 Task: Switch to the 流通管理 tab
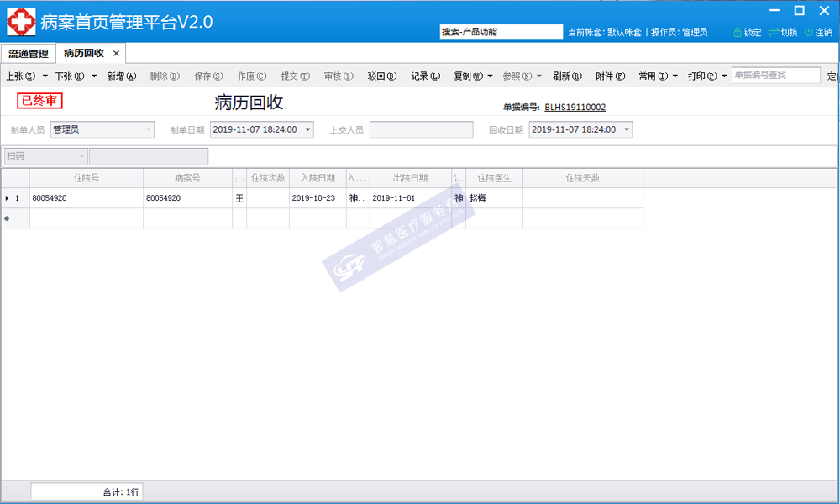point(29,54)
